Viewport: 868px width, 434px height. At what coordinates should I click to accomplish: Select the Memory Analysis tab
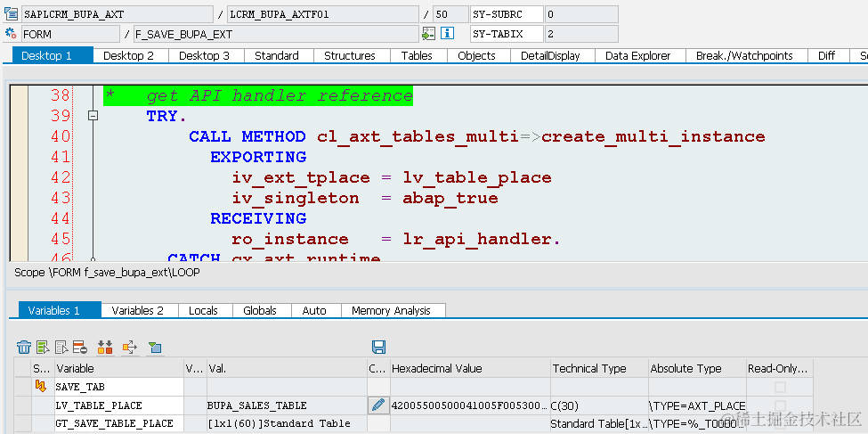point(391,310)
